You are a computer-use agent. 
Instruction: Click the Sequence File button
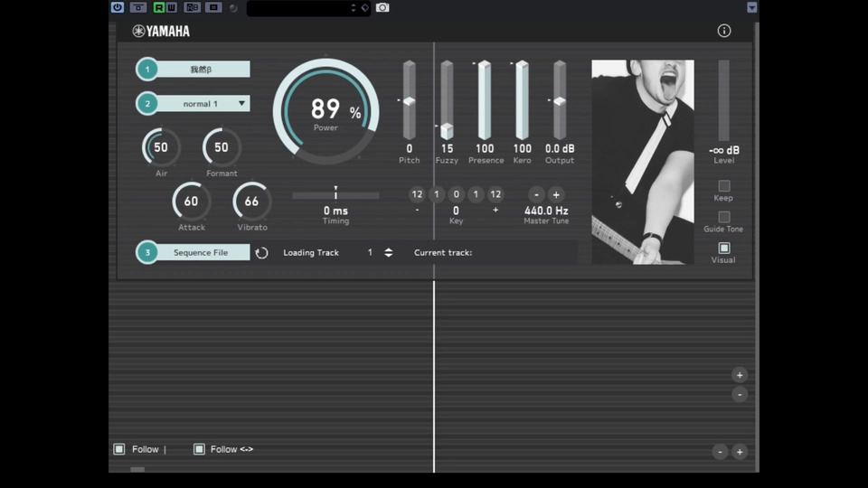coord(202,252)
